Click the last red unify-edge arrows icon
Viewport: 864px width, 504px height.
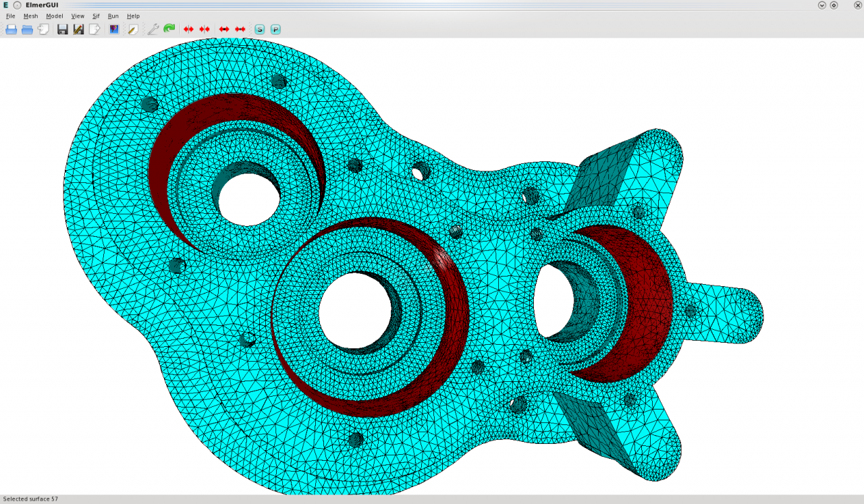pyautogui.click(x=240, y=29)
